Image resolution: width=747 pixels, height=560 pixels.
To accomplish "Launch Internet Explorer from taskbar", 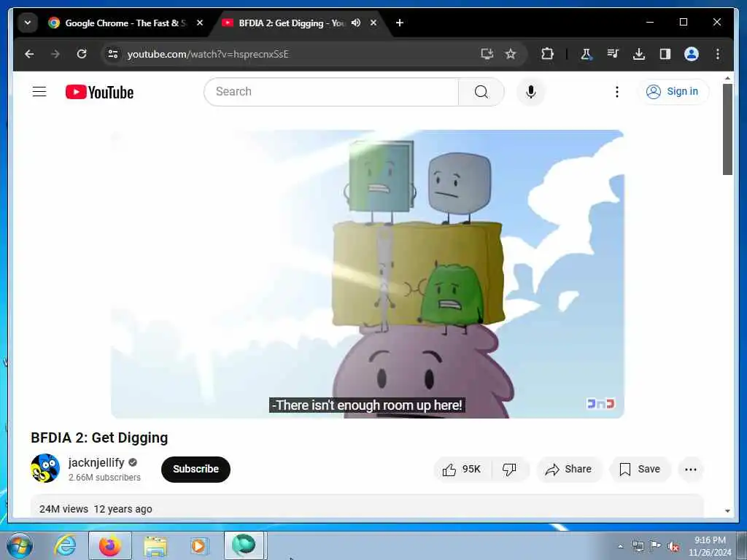I will coord(65,545).
